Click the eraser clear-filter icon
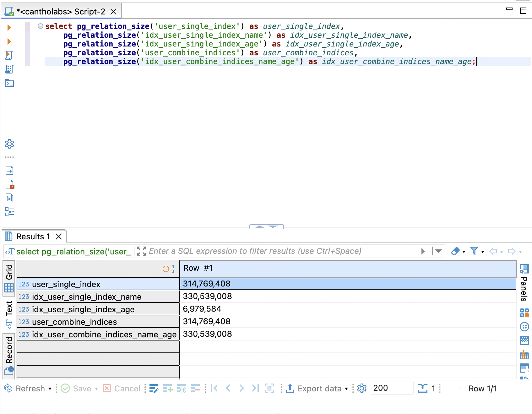This screenshot has width=532, height=414. [x=455, y=251]
